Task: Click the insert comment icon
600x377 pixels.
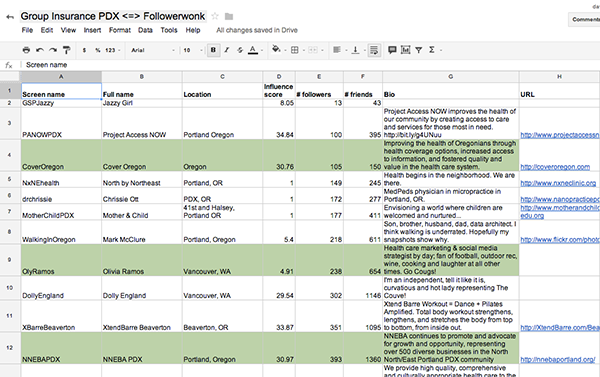Action: pyautogui.click(x=392, y=50)
